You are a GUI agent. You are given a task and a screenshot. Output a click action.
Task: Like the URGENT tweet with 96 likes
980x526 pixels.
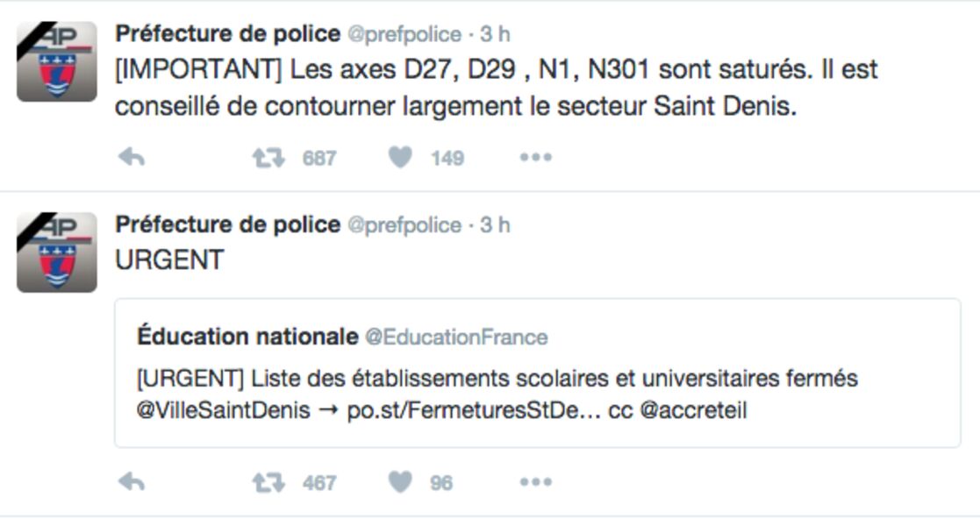tap(400, 482)
